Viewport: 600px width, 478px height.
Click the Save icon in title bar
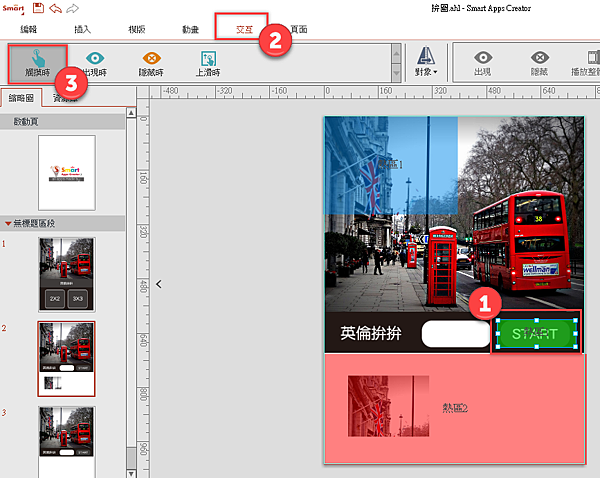(x=38, y=8)
